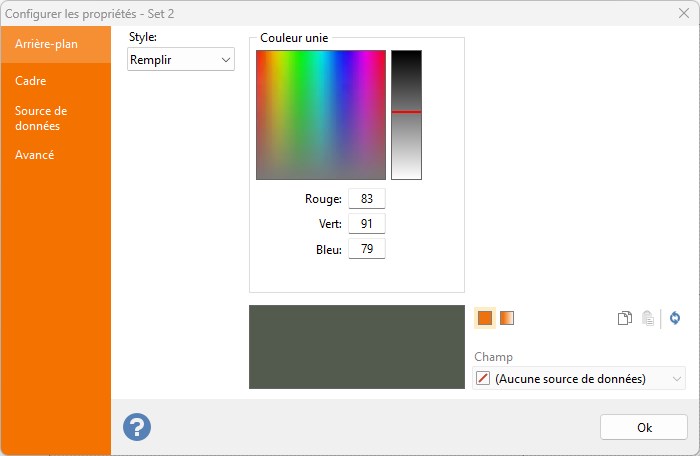Click the no-data-source icon in Champ
The image size is (700, 456).
tap(483, 378)
